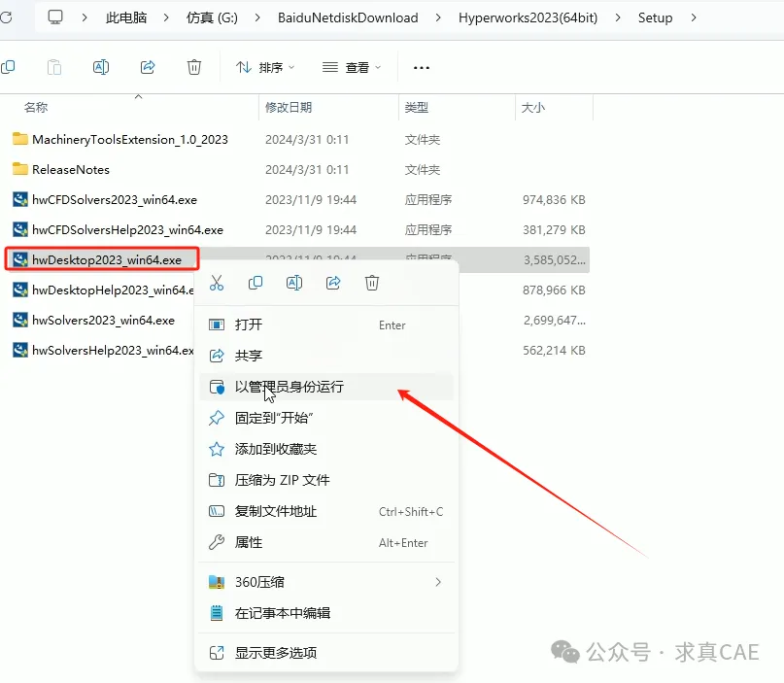Click the toolbar share icon
The image size is (784, 683).
148,67
